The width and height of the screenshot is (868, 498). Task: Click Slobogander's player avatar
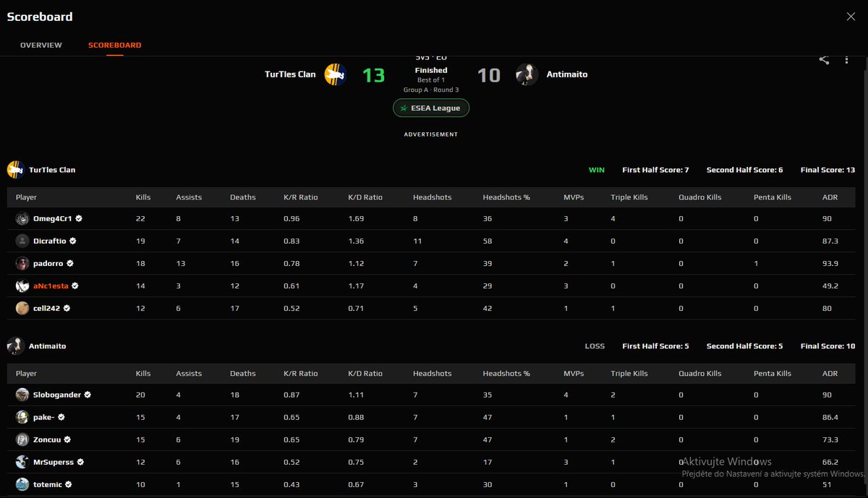(x=22, y=395)
